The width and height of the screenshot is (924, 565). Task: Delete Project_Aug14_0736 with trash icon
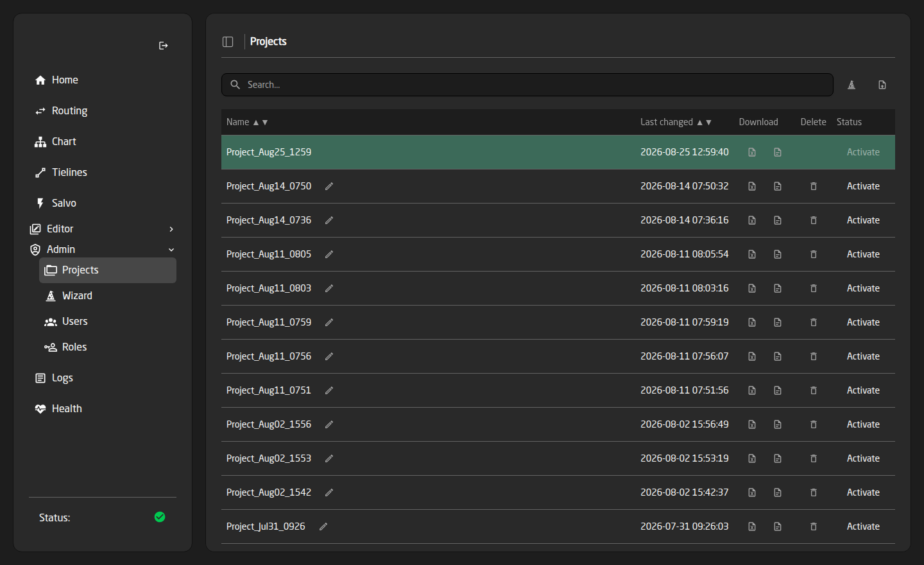[814, 220]
